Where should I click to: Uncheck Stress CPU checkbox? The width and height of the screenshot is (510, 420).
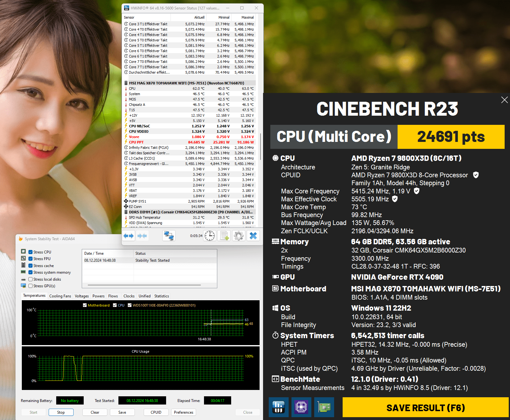pos(31,252)
